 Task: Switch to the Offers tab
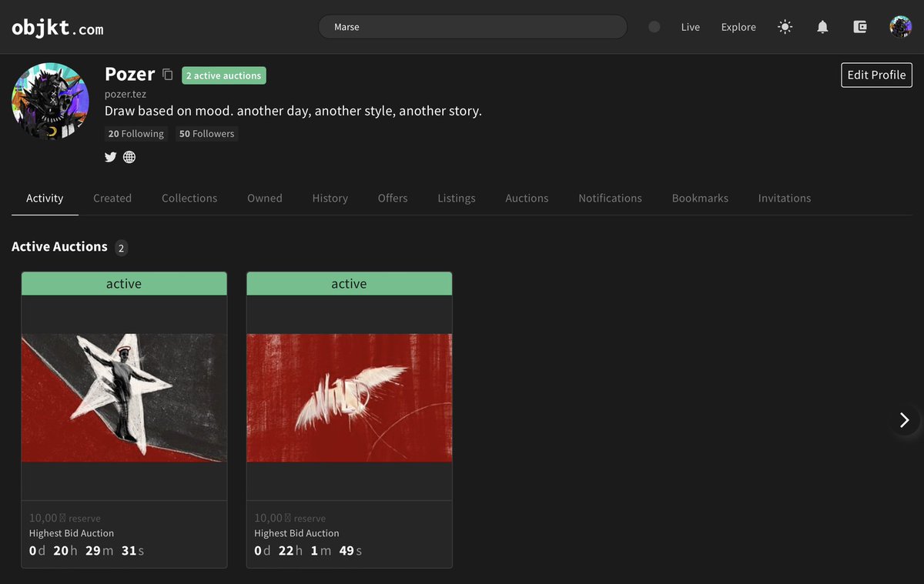click(393, 198)
